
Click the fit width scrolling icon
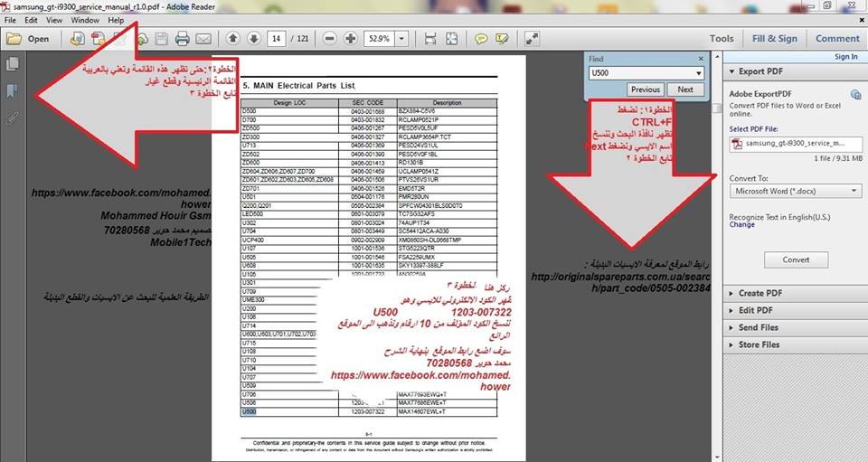click(x=430, y=39)
